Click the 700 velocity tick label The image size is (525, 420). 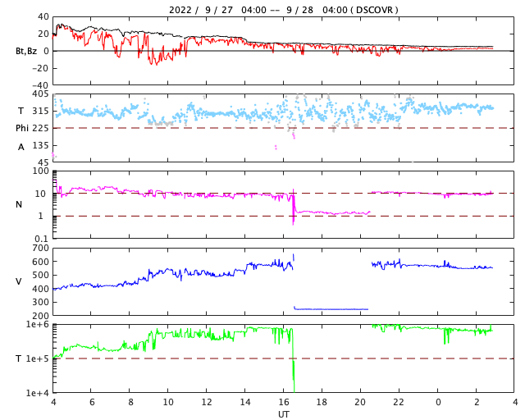39,248
